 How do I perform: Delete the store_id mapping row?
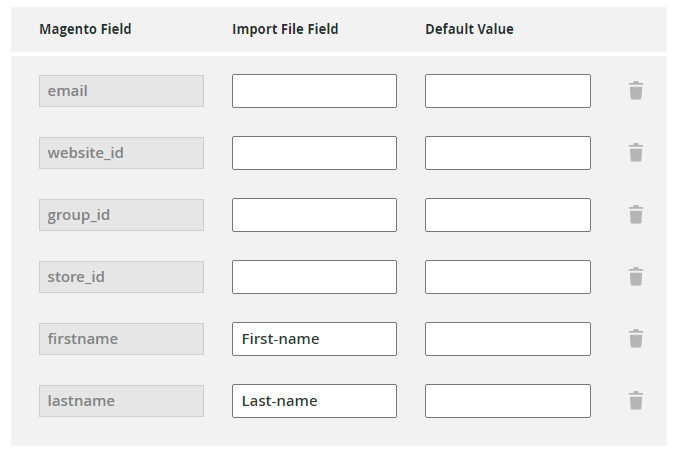coord(635,277)
